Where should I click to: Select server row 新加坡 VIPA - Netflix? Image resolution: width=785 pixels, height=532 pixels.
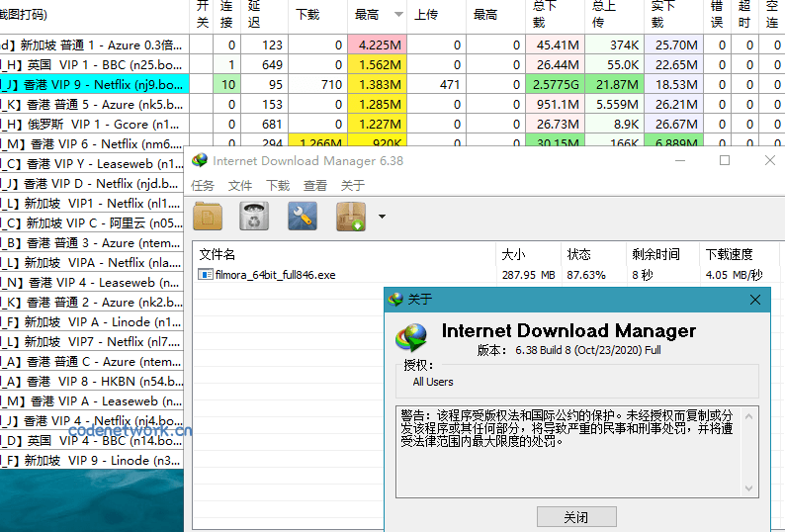pos(92,262)
